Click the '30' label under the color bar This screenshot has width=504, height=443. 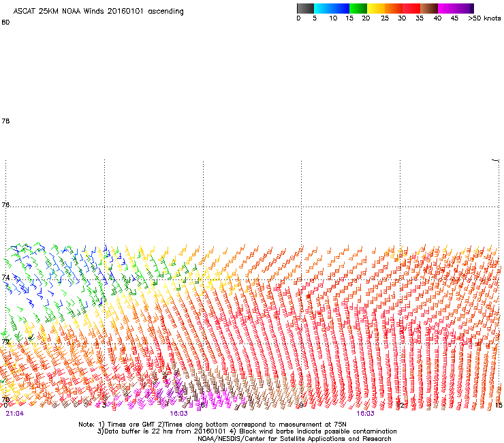pos(402,18)
